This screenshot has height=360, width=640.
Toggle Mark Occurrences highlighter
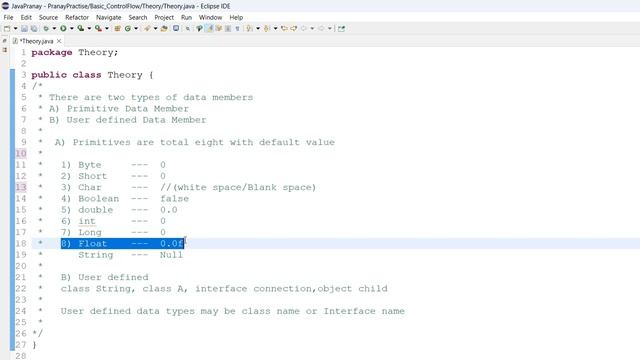click(209, 29)
